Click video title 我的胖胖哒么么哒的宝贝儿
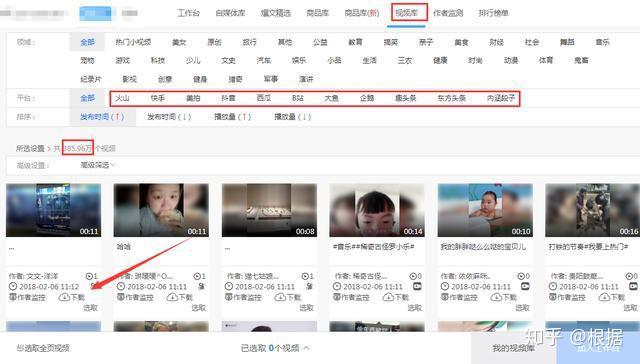This screenshot has height=364, width=640. pos(483,247)
